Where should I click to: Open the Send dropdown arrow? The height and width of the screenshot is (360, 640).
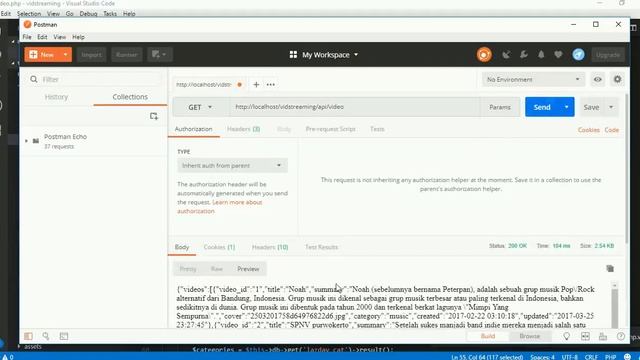567,107
